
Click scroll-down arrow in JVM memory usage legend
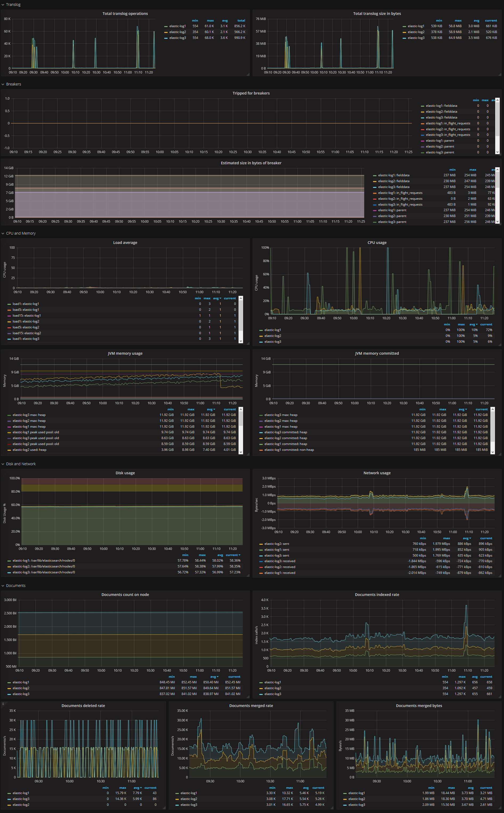click(241, 452)
